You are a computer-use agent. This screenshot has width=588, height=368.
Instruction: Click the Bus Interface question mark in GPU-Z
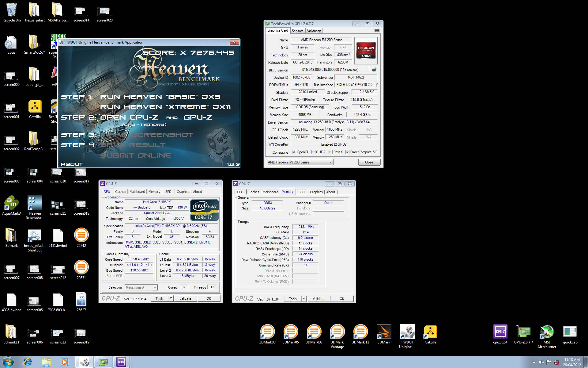click(x=377, y=85)
